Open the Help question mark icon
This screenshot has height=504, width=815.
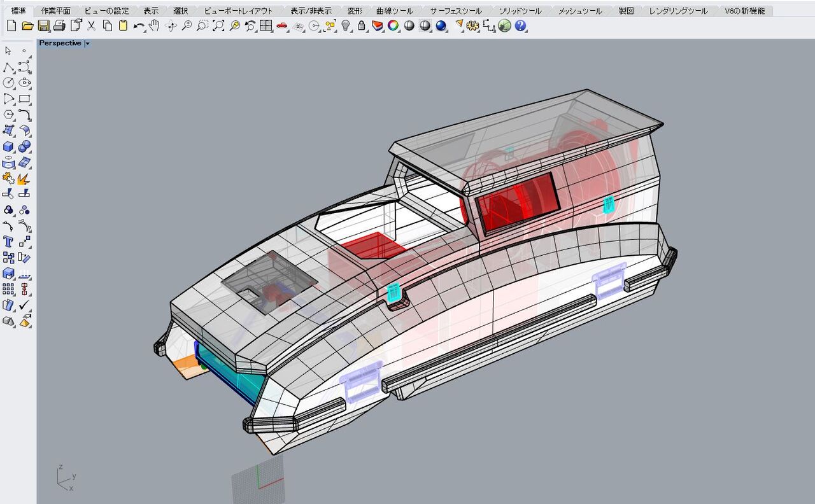click(x=521, y=26)
